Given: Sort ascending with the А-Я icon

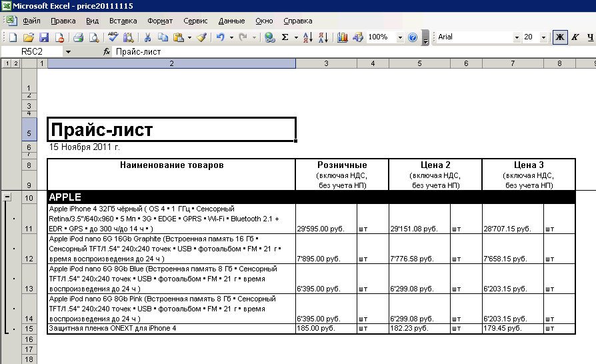Looking at the screenshot, I should [308, 37].
